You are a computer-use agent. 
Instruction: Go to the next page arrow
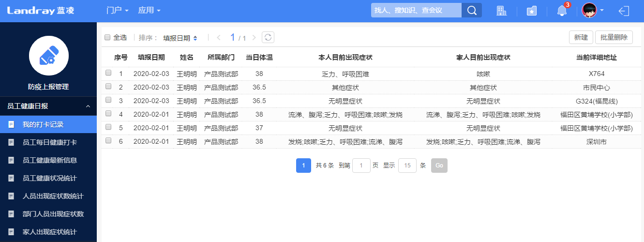coord(254,38)
